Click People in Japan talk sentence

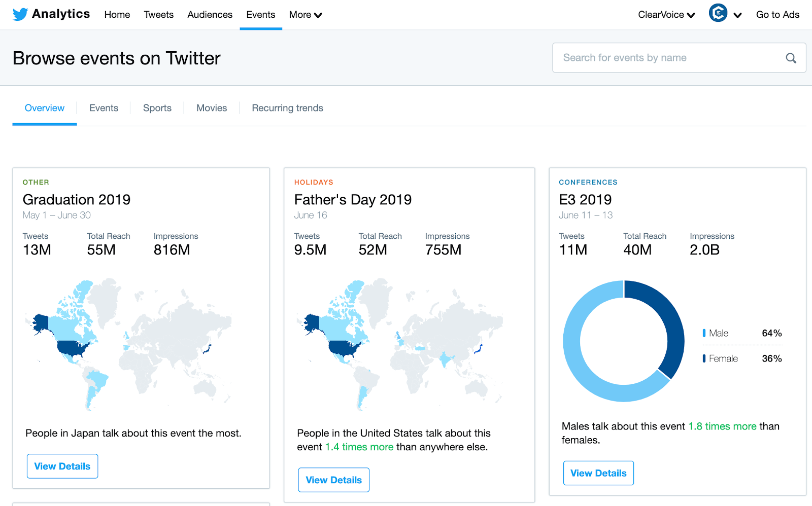[x=133, y=433]
